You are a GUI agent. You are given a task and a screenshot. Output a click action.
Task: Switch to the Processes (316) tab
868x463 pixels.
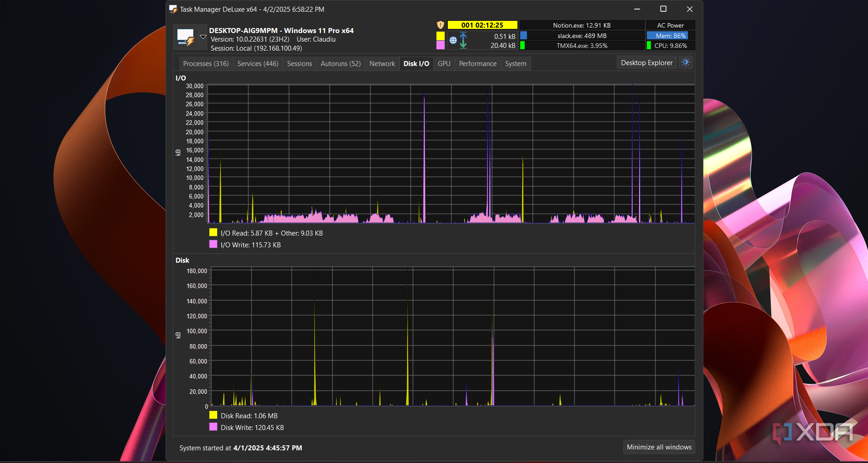(x=206, y=64)
